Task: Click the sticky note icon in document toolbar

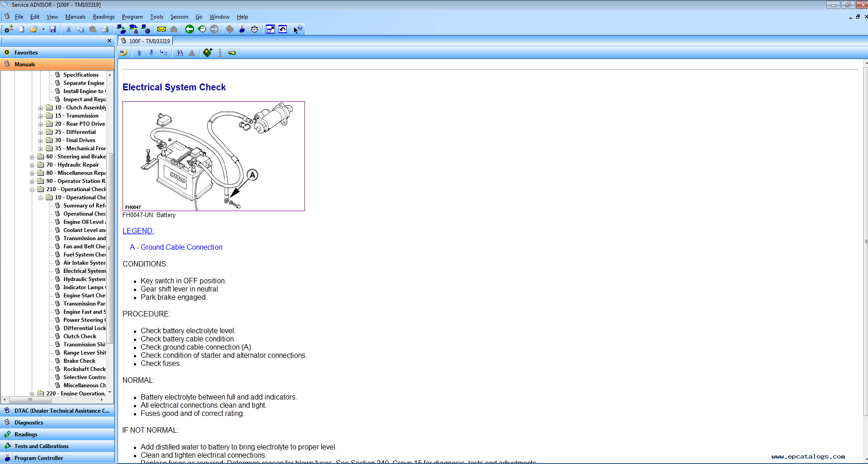Action: 123,53
